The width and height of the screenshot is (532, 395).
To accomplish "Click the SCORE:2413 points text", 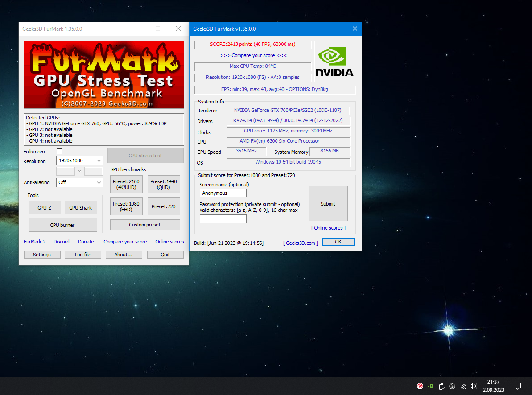I will click(253, 44).
